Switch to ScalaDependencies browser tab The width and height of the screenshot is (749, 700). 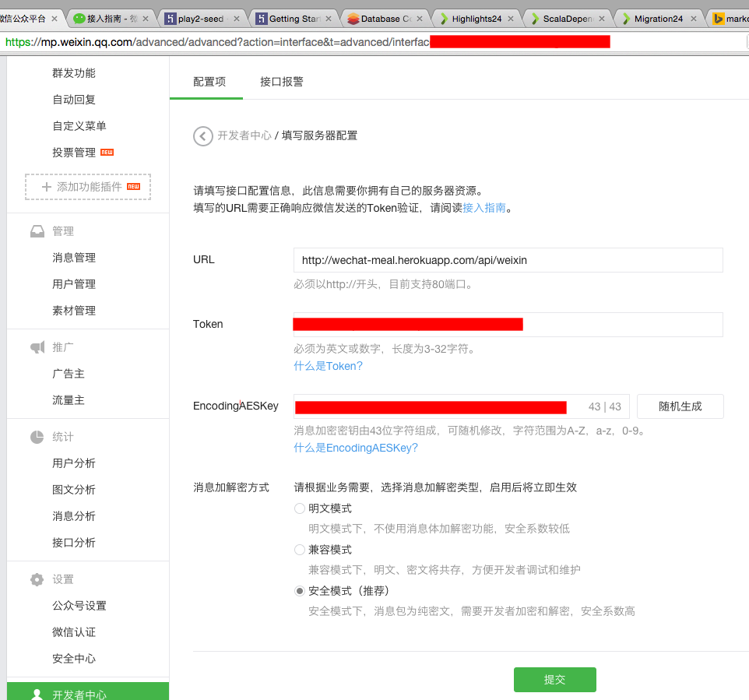point(568,19)
